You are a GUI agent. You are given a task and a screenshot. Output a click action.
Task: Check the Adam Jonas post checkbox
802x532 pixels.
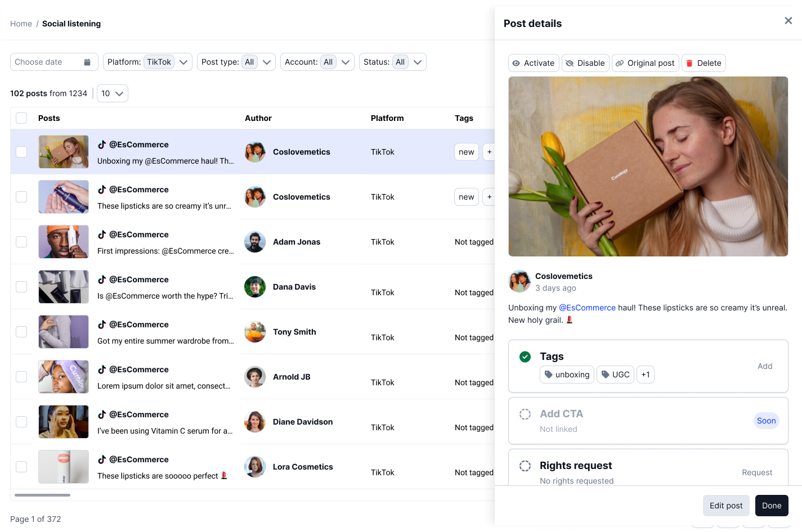click(21, 242)
